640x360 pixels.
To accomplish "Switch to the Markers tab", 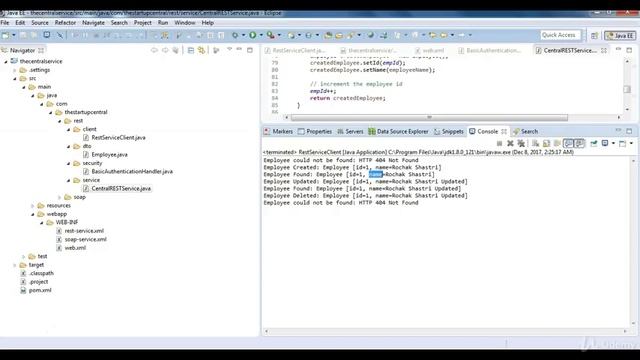I will click(278, 131).
